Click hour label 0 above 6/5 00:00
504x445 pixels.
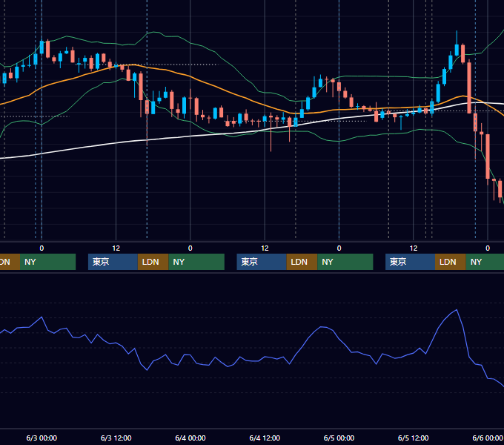pos(339,248)
